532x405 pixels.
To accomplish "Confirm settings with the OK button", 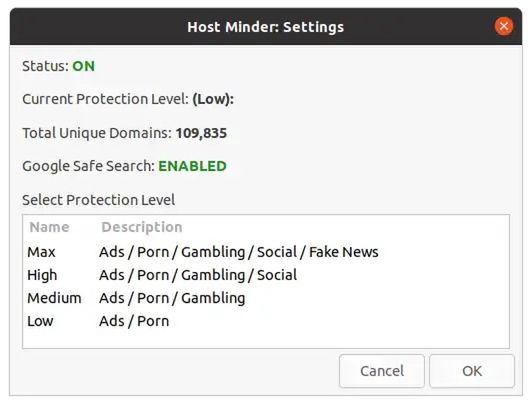I will [472, 371].
